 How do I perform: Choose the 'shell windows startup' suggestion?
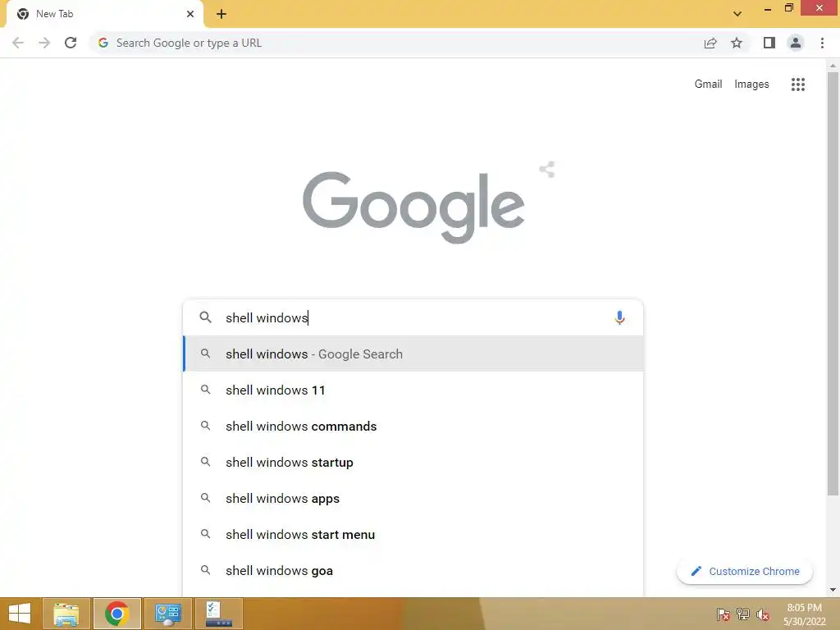[x=413, y=463]
